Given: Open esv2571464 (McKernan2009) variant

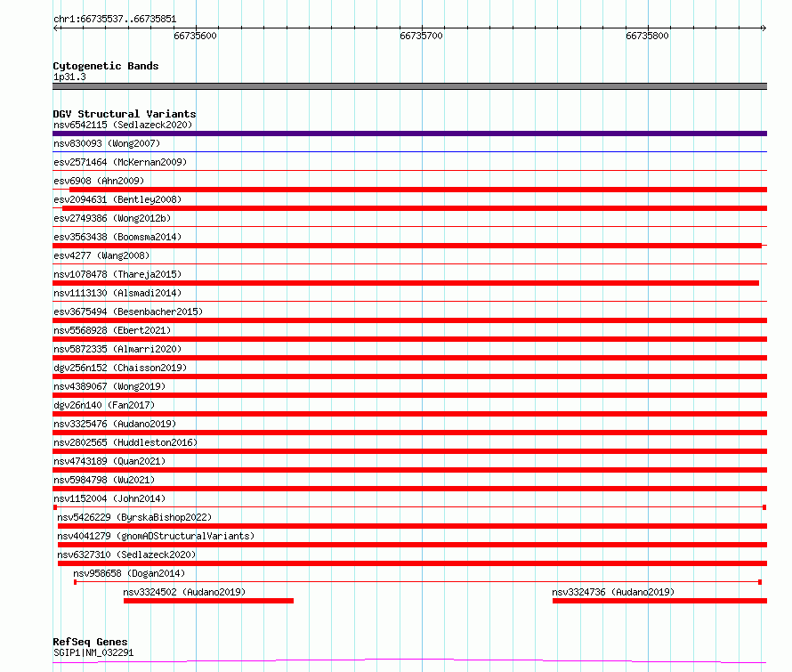Looking at the screenshot, I should click(x=120, y=162).
